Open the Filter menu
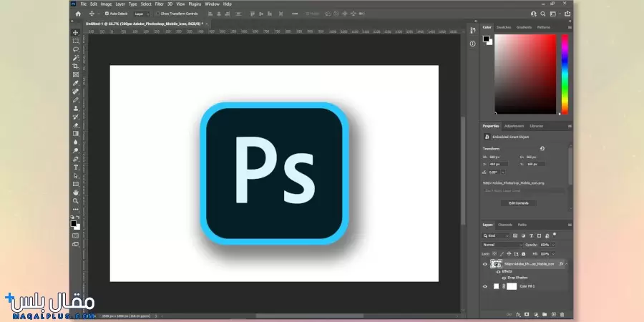 159,4
